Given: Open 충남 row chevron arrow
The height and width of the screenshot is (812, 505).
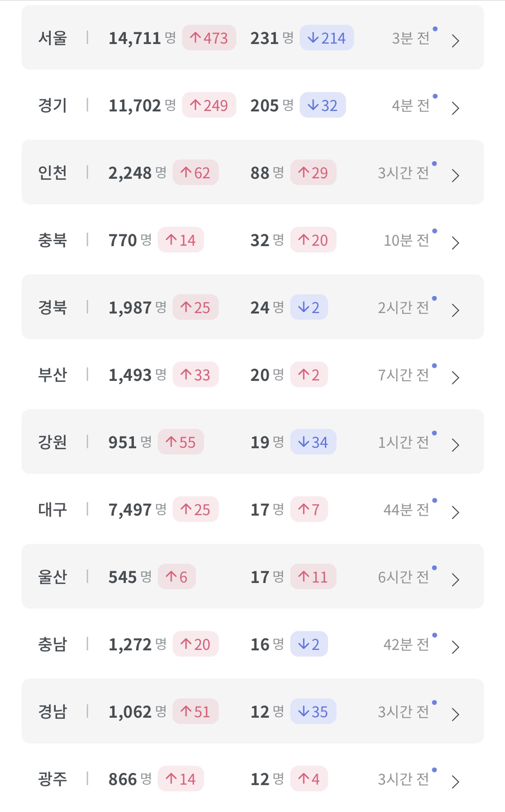Looking at the screenshot, I should pos(455,647).
